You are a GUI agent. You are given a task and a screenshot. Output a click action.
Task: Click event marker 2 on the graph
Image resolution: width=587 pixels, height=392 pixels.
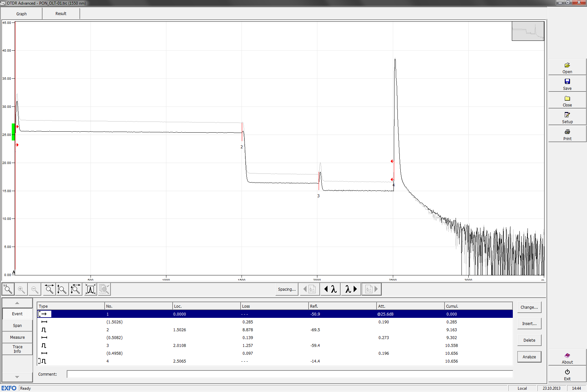pos(242,147)
